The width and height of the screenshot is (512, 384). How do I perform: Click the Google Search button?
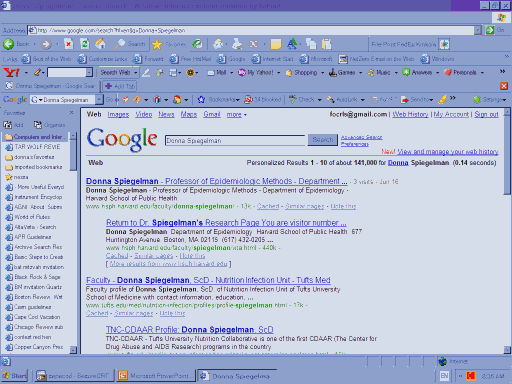pyautogui.click(x=322, y=140)
